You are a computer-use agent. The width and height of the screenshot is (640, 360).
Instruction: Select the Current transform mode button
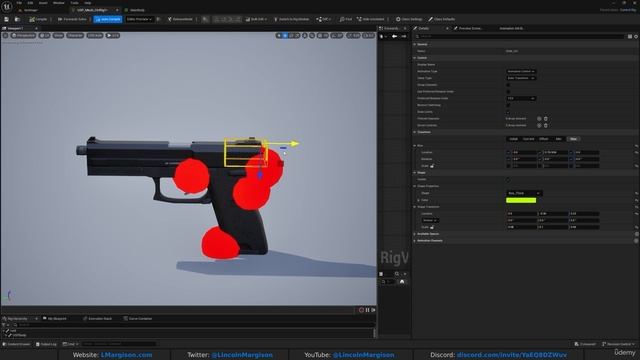click(x=529, y=139)
